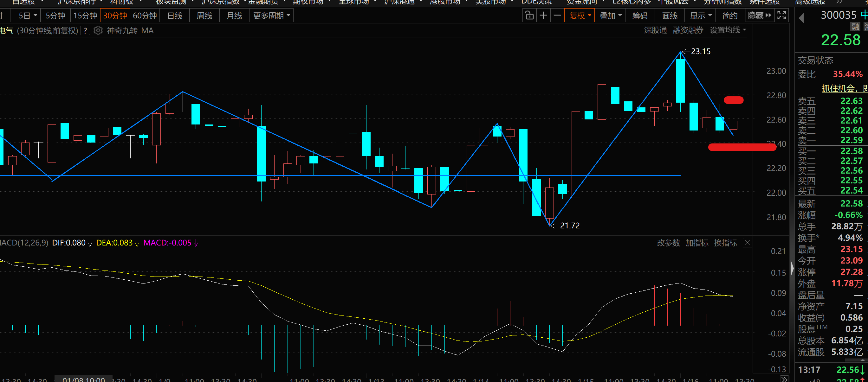868x382 pixels.
Task: Click the 改参数 button in MACD panel
Action: click(668, 243)
